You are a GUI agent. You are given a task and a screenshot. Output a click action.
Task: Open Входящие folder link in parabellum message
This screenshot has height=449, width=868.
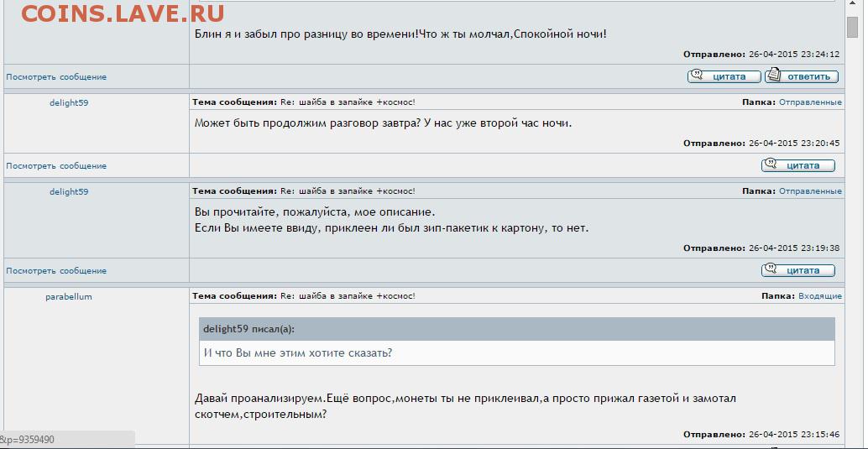tap(820, 296)
